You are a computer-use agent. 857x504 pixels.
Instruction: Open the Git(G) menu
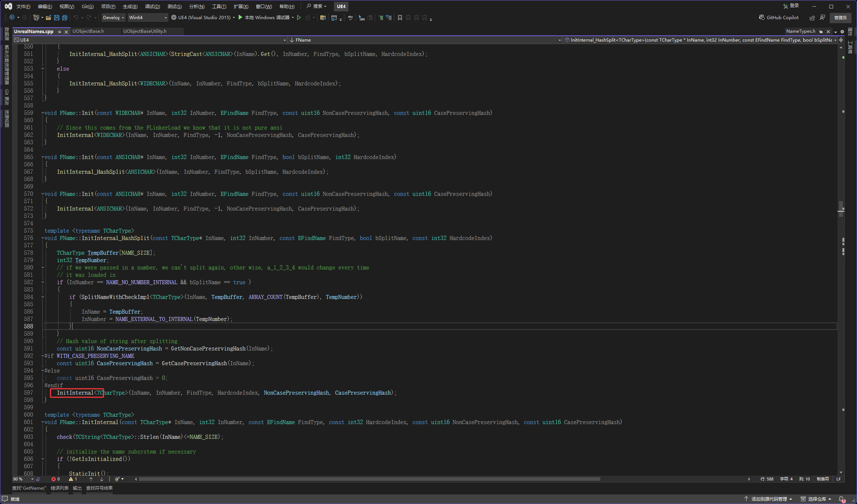pos(88,7)
